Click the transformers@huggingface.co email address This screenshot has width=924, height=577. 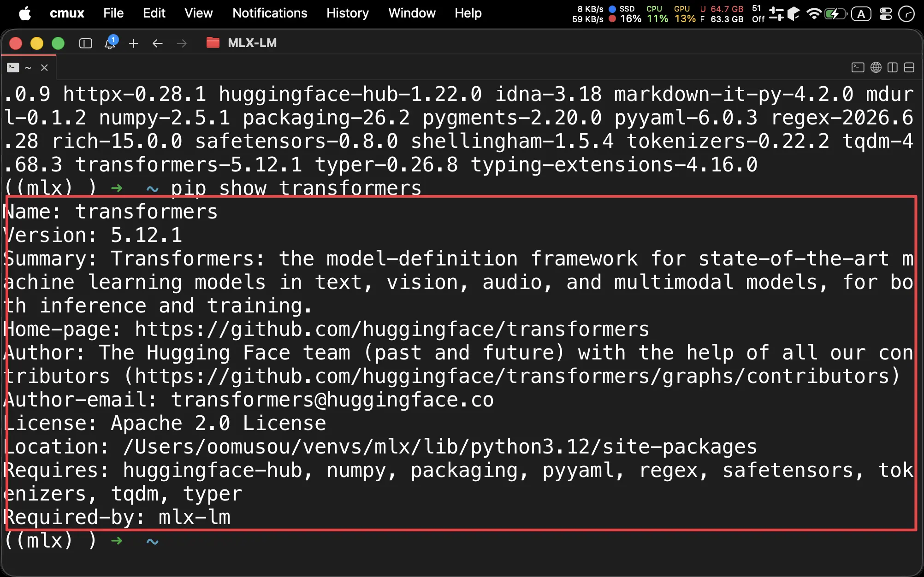[x=332, y=400]
